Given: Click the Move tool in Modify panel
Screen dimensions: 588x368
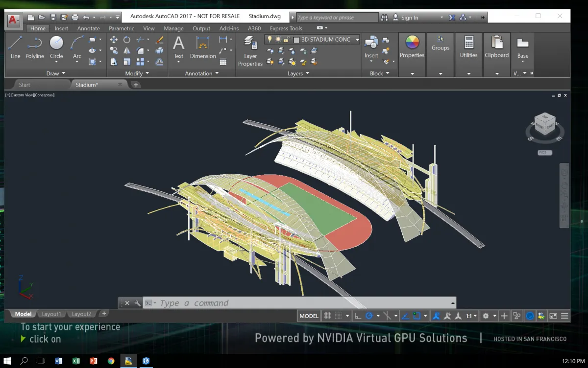Looking at the screenshot, I should point(114,40).
